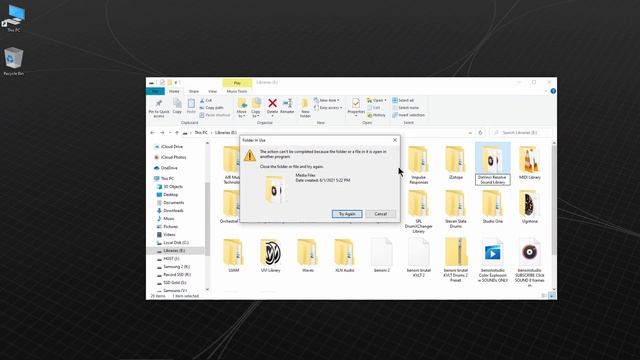Screen dimensions: 640x360
Task: Open the This PC desktop icon
Action: click(13, 18)
